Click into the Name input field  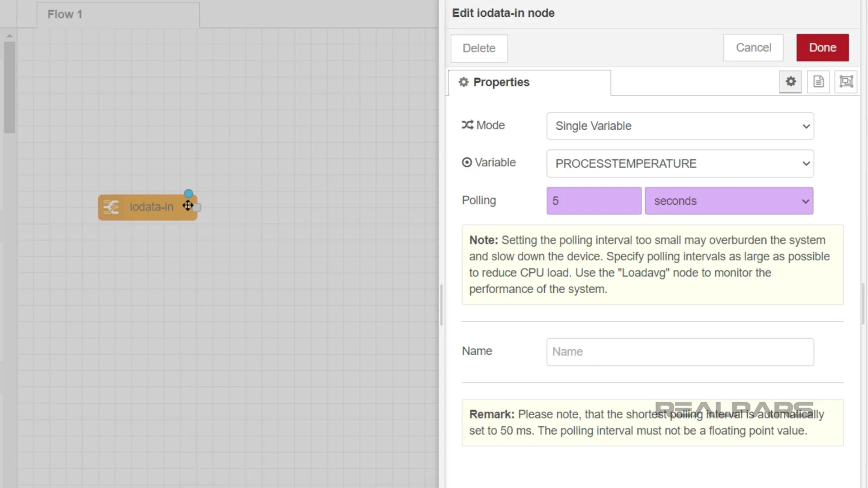(680, 352)
